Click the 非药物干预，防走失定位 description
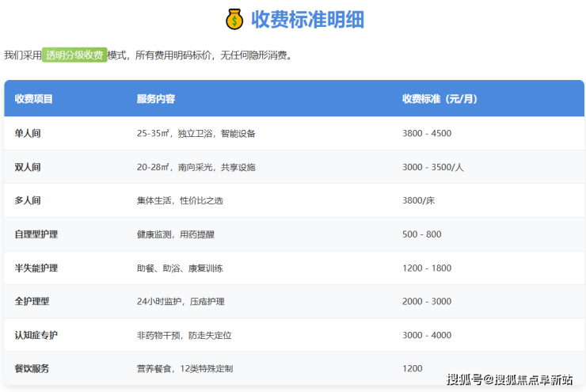Screen dimensions: 586x392 tap(185, 335)
